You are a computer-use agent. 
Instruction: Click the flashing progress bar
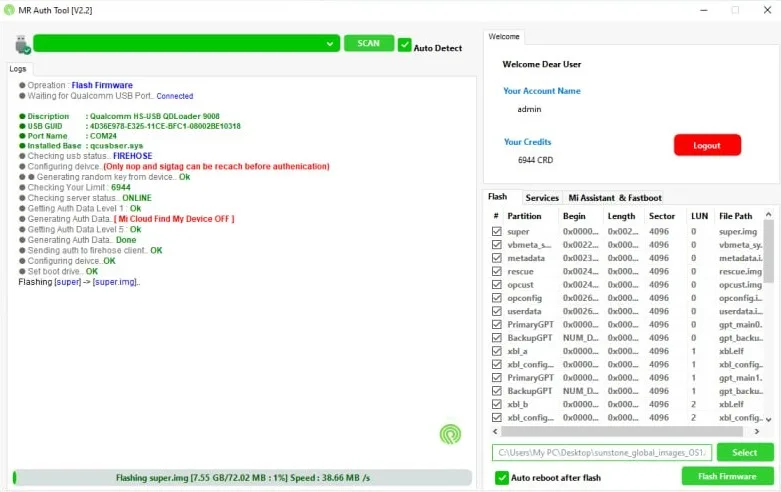242,478
